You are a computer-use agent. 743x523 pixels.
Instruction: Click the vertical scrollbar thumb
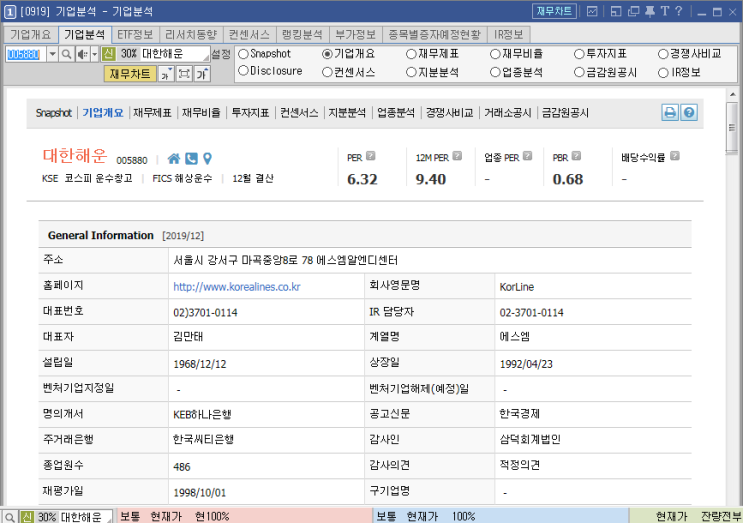tap(732, 127)
